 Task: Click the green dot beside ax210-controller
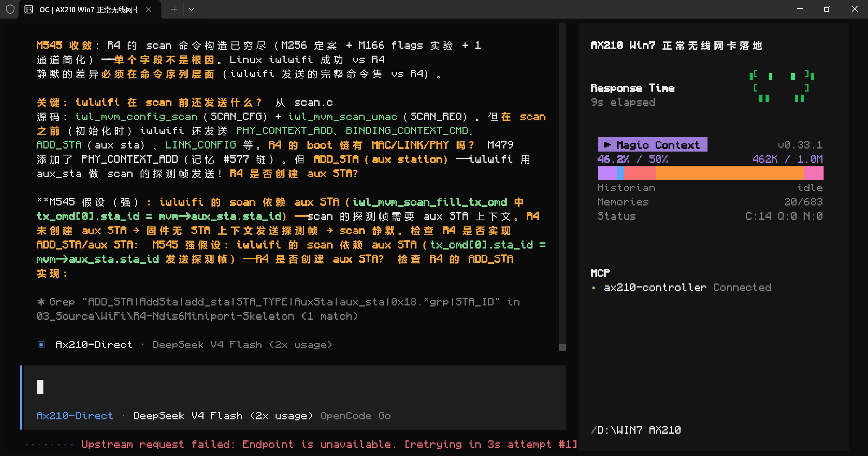coord(593,288)
